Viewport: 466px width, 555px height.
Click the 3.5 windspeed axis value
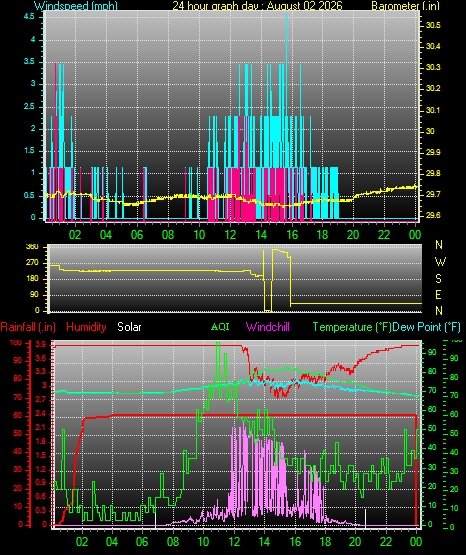click(30, 61)
